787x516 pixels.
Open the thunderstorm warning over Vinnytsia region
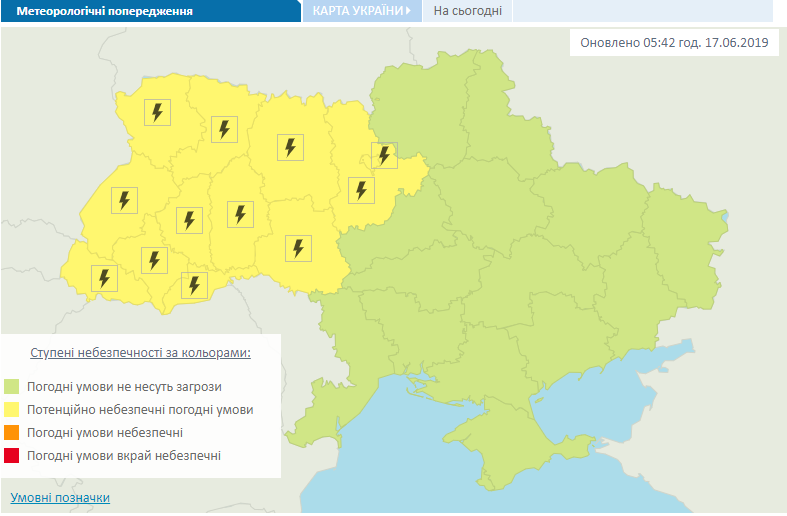(x=299, y=248)
